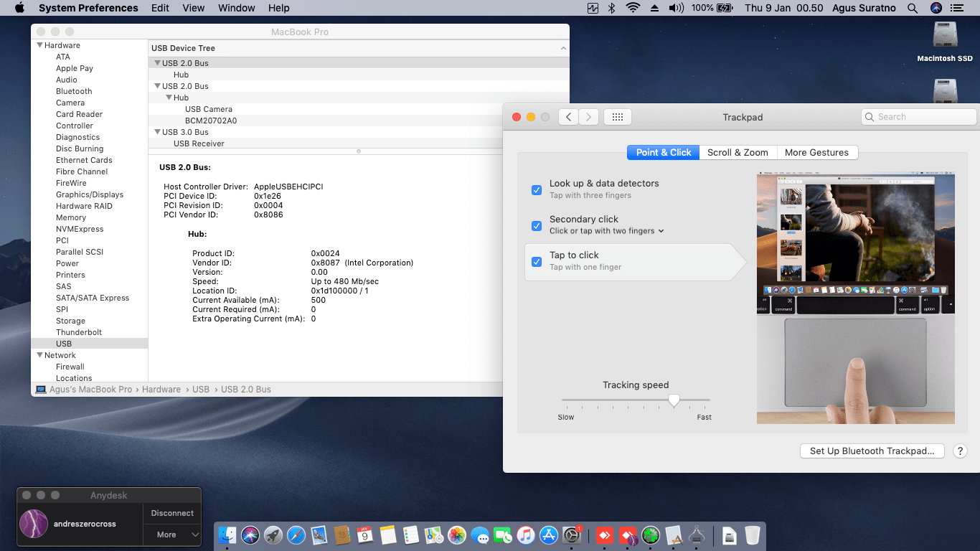Collapse the USB 3.0 Bus tree node
The image size is (980, 551).
pyautogui.click(x=158, y=132)
